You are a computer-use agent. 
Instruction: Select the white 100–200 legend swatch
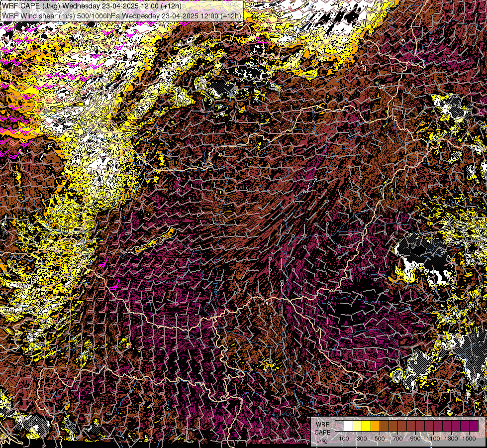click(x=349, y=426)
